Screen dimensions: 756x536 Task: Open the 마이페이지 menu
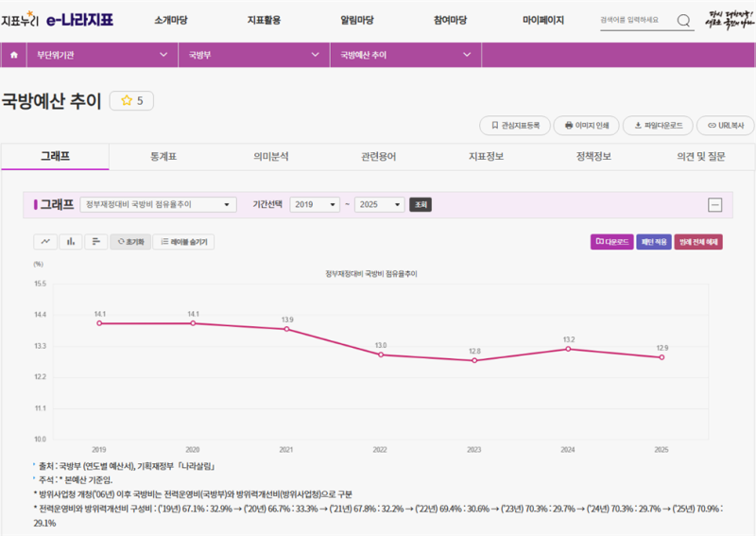click(x=542, y=20)
